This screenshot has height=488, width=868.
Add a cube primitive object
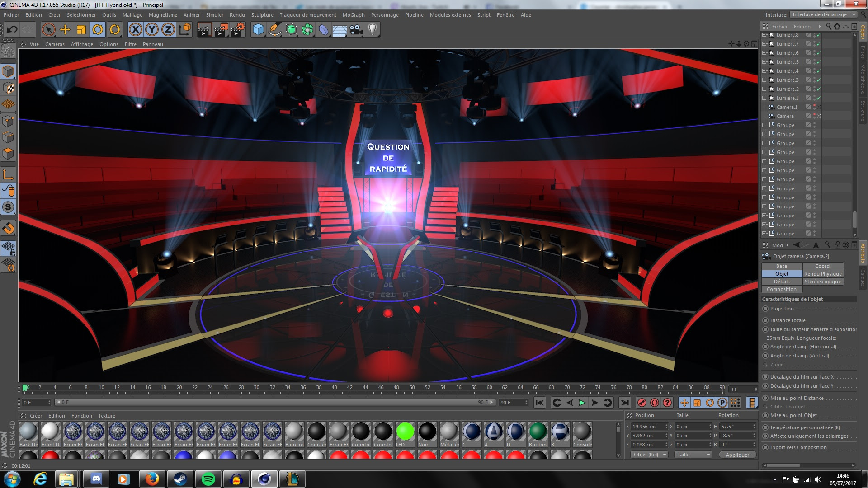[x=258, y=30]
